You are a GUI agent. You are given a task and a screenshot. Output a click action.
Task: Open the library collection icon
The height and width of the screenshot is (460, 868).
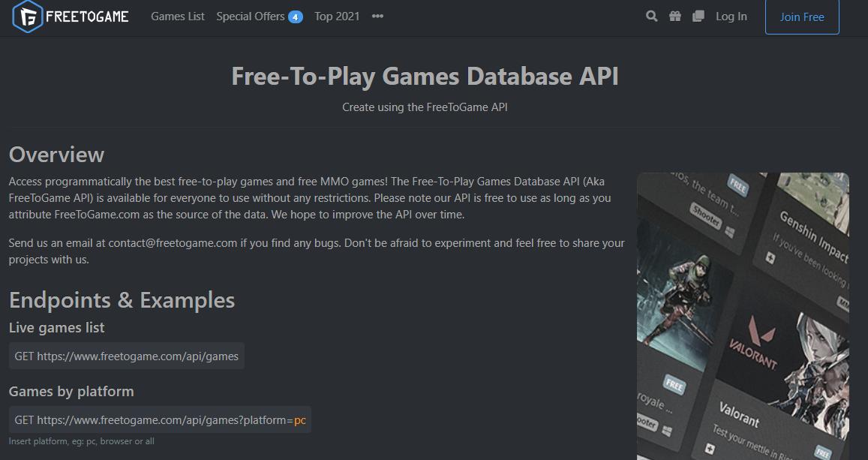[698, 17]
